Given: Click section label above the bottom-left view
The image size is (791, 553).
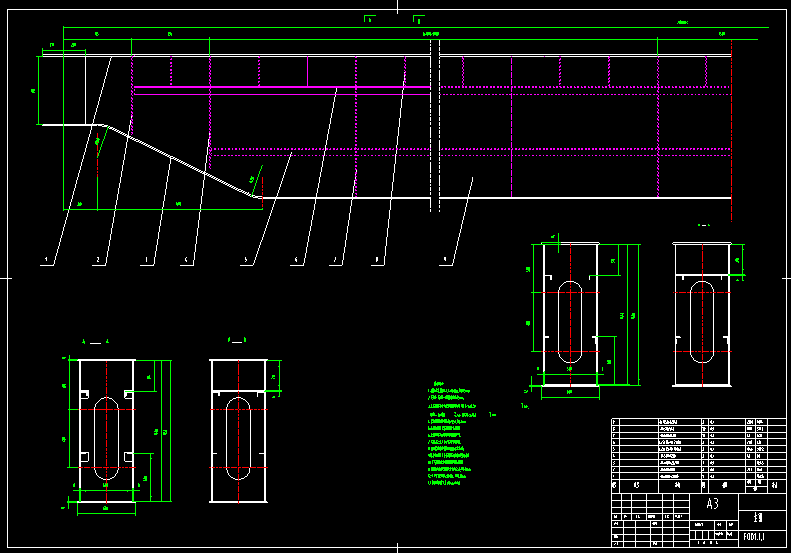Looking at the screenshot, I should point(96,341).
